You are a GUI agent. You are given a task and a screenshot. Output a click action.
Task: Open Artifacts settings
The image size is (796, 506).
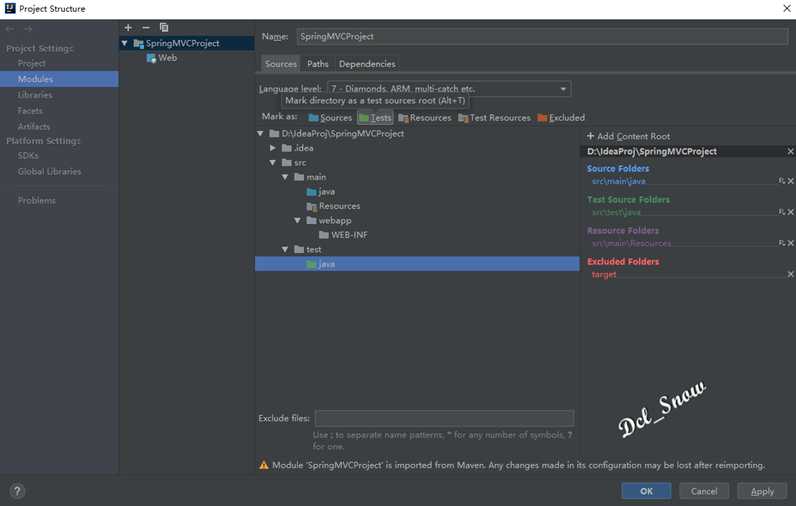tap(34, 126)
